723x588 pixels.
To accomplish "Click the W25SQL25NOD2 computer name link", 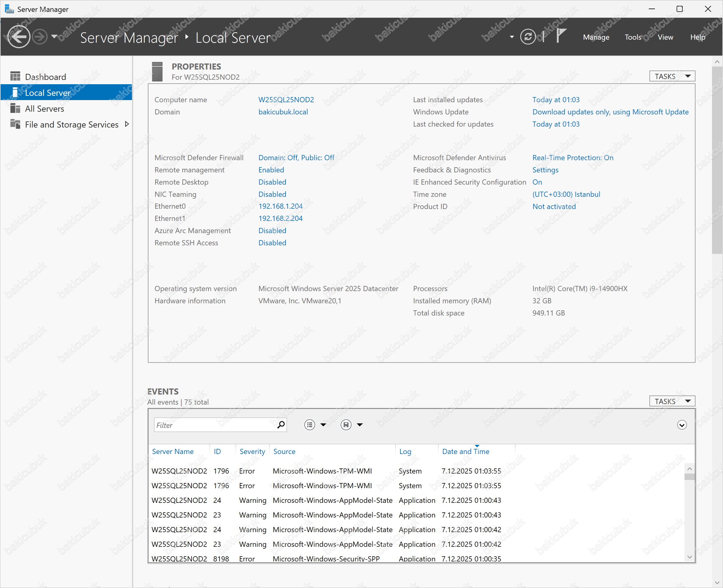I will click(x=286, y=99).
